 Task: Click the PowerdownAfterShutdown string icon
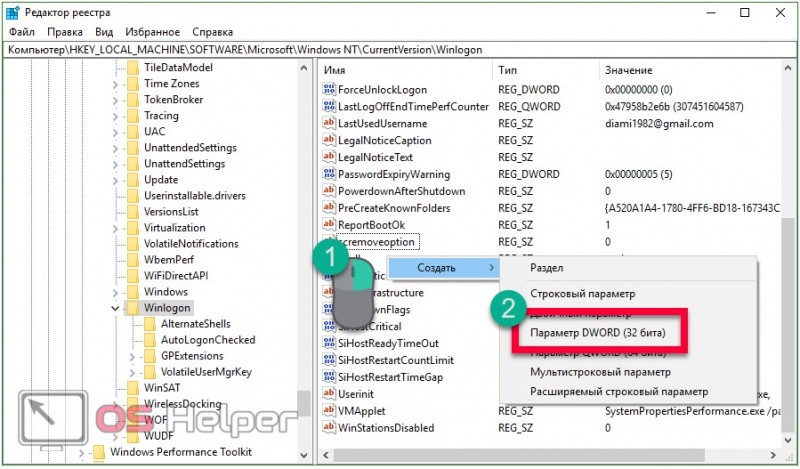(329, 191)
